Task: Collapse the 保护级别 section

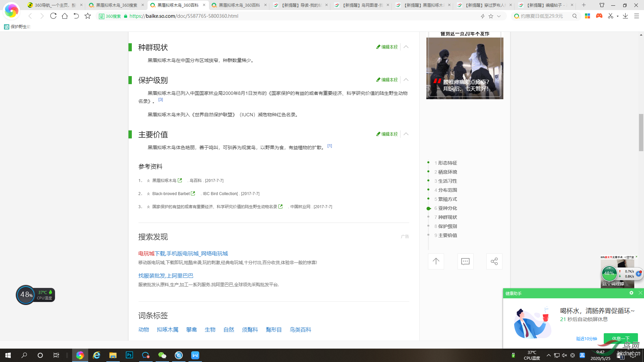Action: coord(406,80)
